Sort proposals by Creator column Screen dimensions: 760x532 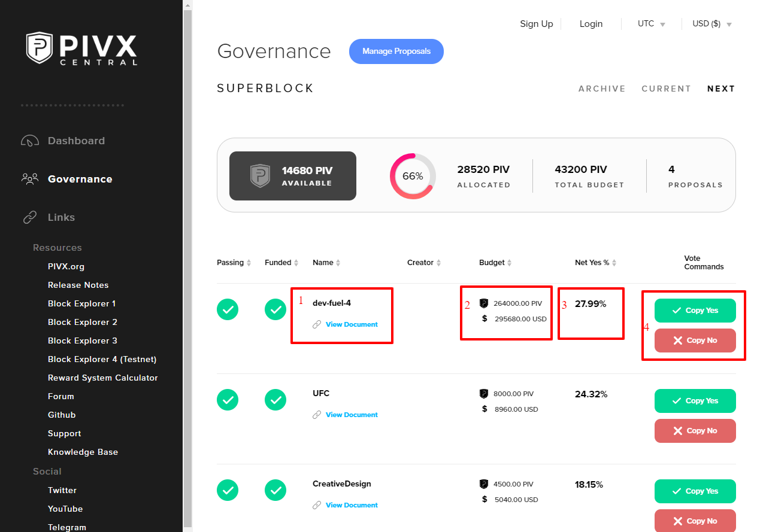pyautogui.click(x=424, y=263)
